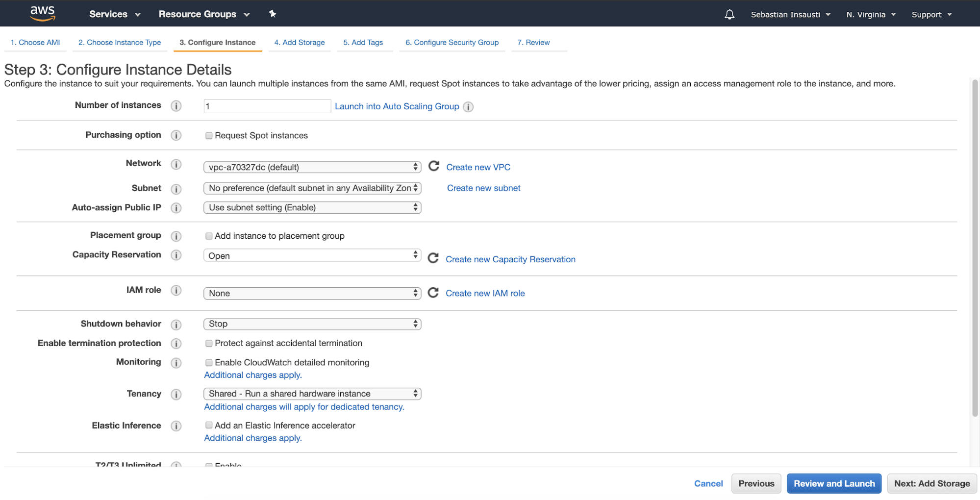Show info icon for Subnet
Image resolution: width=980 pixels, height=500 pixels.
point(176,189)
